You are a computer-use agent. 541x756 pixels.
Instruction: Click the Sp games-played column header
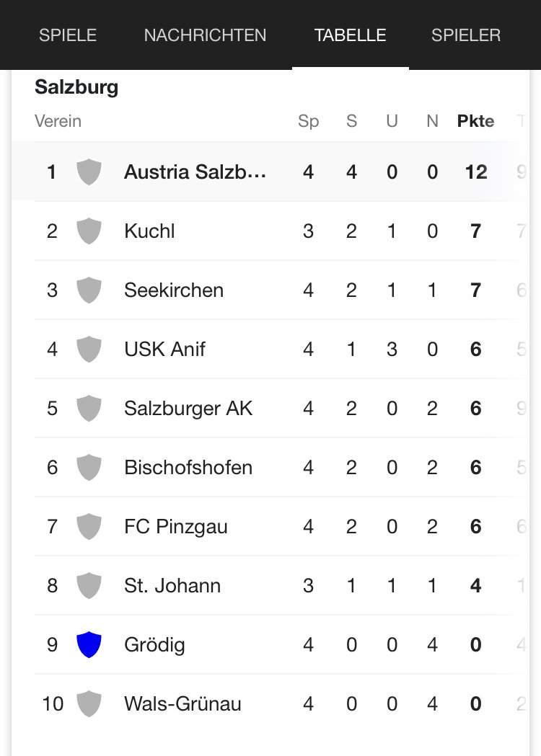(308, 121)
